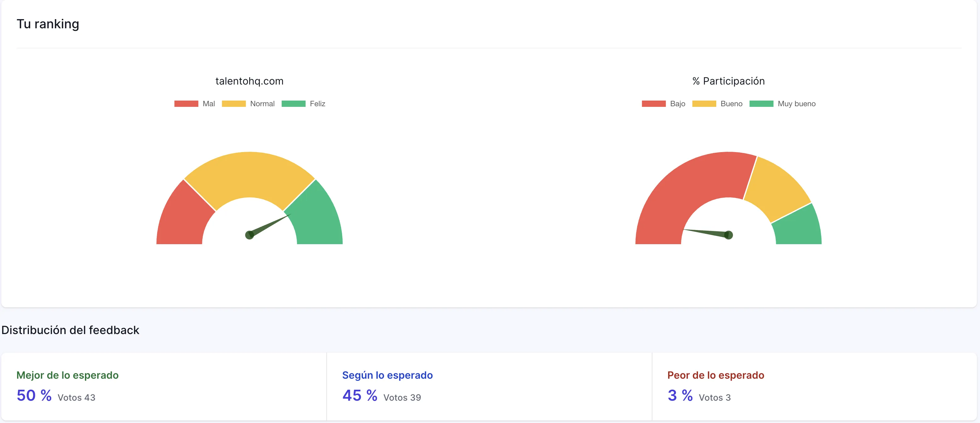Screen dimensions: 980x423
Task: Click the green Muy bueno legend swatch
Action: click(761, 103)
